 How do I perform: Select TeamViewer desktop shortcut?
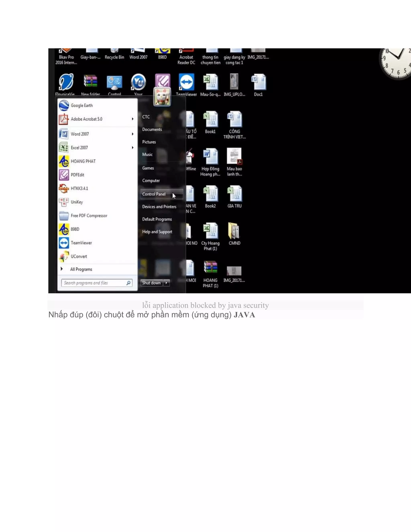(x=186, y=85)
